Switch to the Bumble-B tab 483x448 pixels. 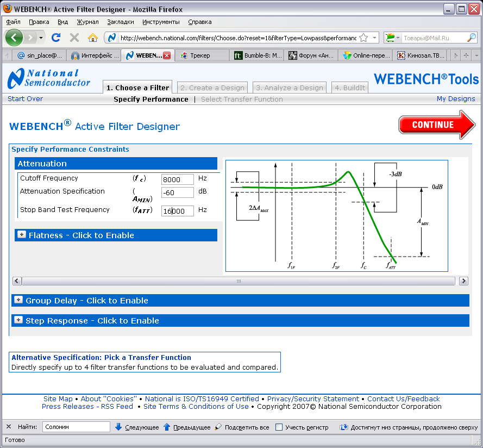[257, 55]
